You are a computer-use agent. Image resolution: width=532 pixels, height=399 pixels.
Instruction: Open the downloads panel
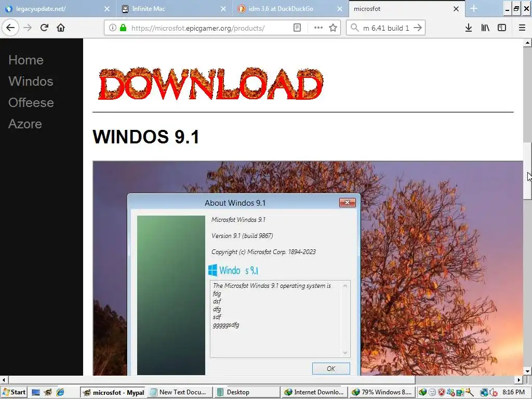pyautogui.click(x=469, y=28)
